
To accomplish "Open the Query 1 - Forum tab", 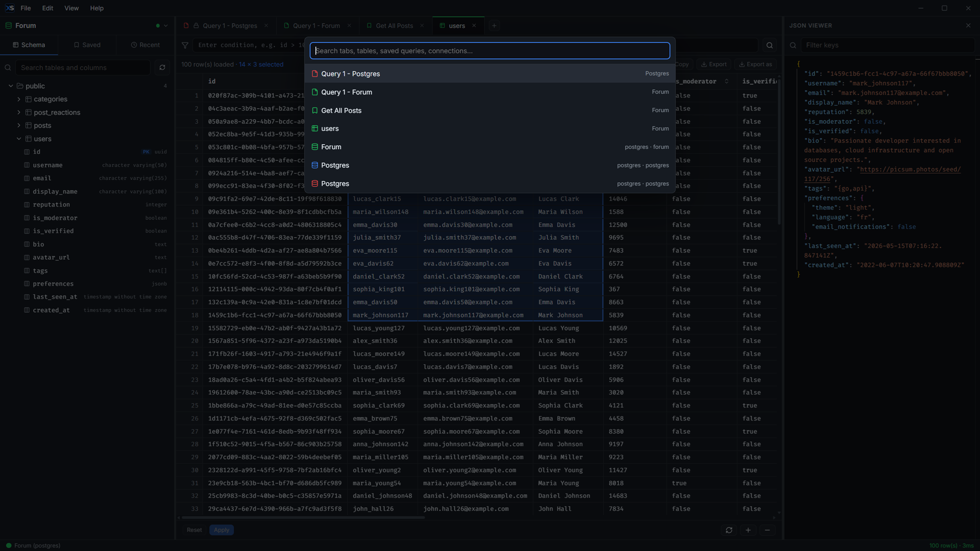I will 316,26.
